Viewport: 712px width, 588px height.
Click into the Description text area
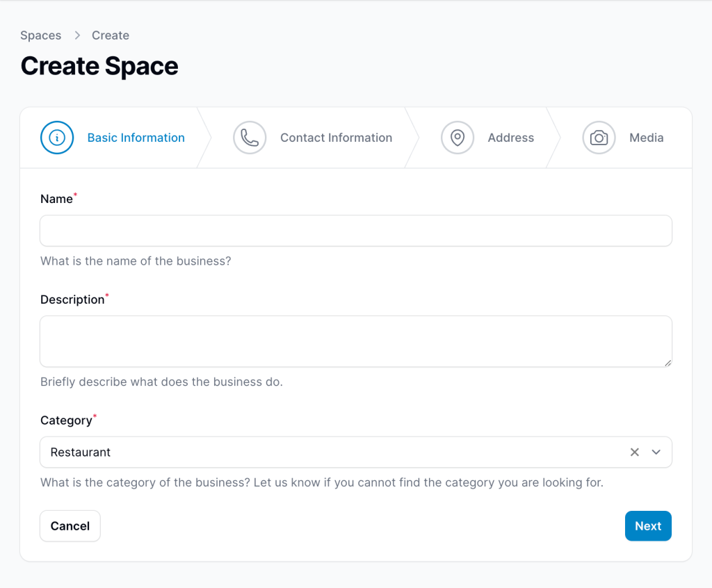pos(356,341)
